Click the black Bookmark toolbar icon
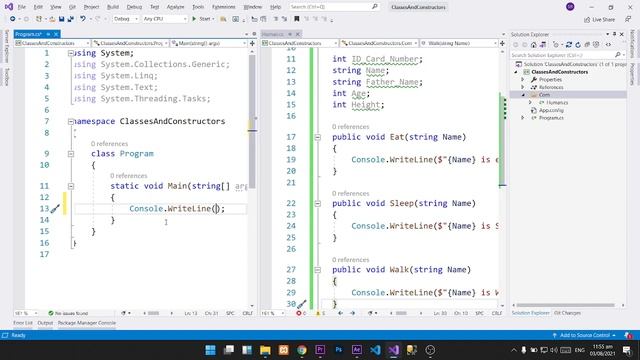640x360 pixels. 297,19
